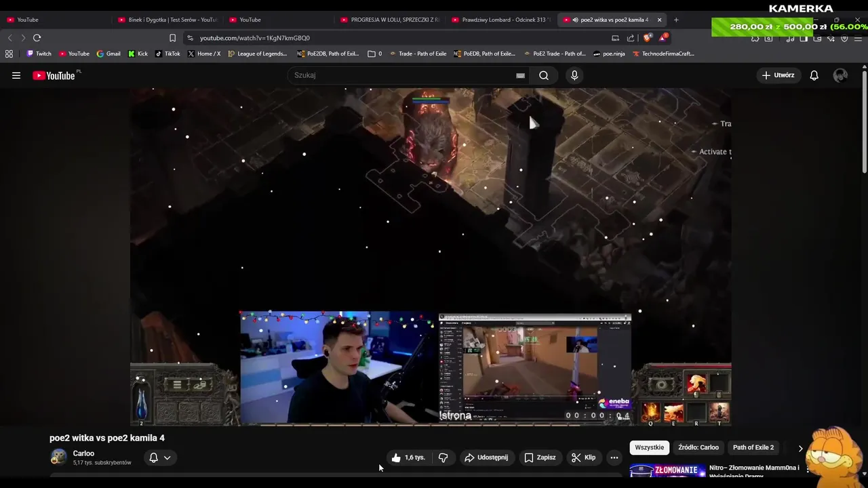Create a clip with the Klip button
This screenshot has height=488, width=868.
point(583,457)
